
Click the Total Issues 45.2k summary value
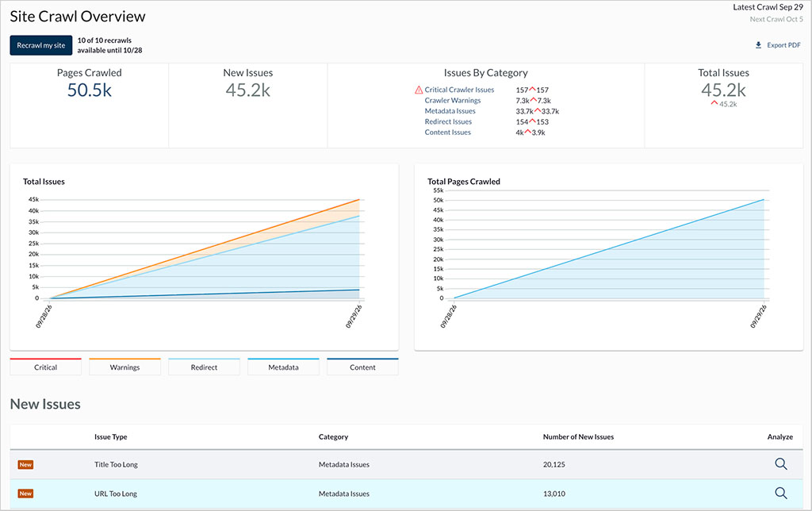[723, 90]
